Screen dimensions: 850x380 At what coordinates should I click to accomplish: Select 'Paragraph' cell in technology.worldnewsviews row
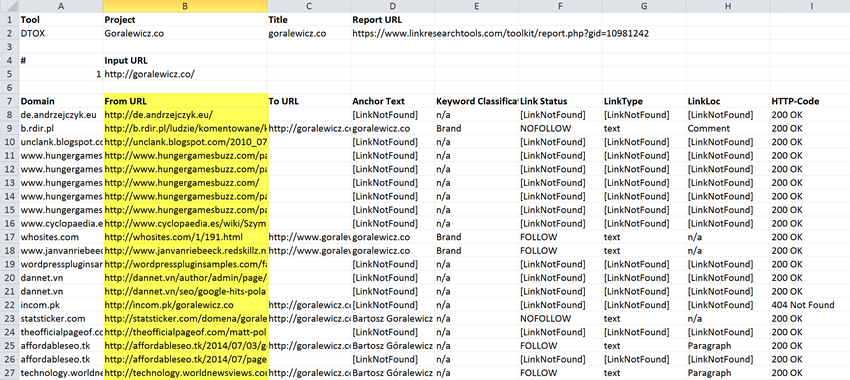coord(727,373)
